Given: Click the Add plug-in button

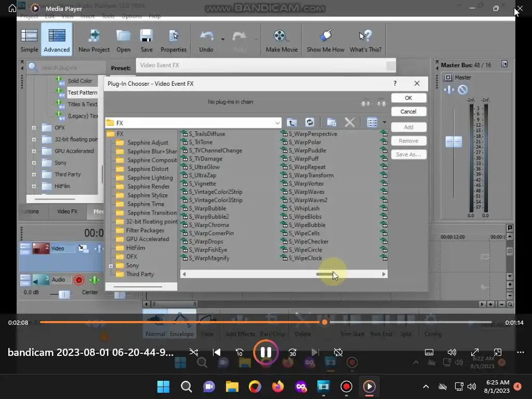Looking at the screenshot, I should pyautogui.click(x=408, y=127).
